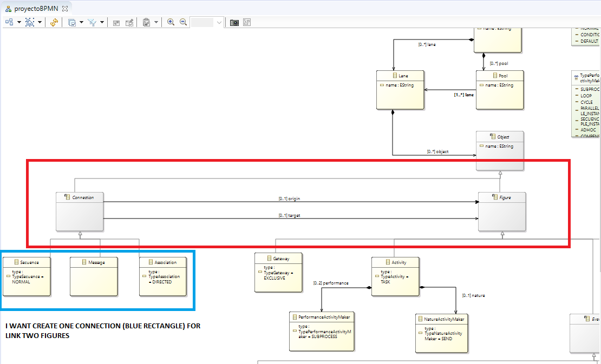Select the Object class title
The width and height of the screenshot is (601, 364).
coord(503,137)
